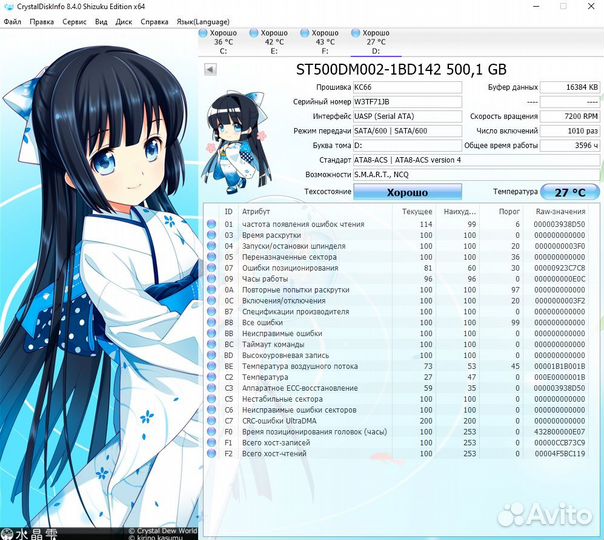Screen dimensions: 604x540
Task: Click the Буква тома field D:
Action: (x=407, y=146)
